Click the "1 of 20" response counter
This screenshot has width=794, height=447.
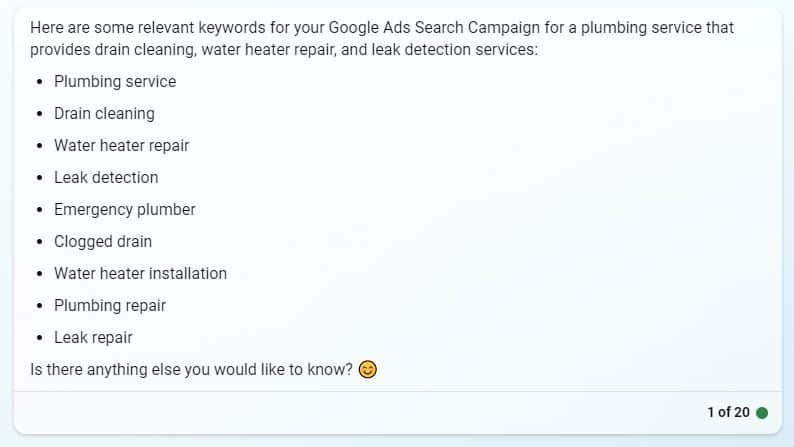point(727,412)
